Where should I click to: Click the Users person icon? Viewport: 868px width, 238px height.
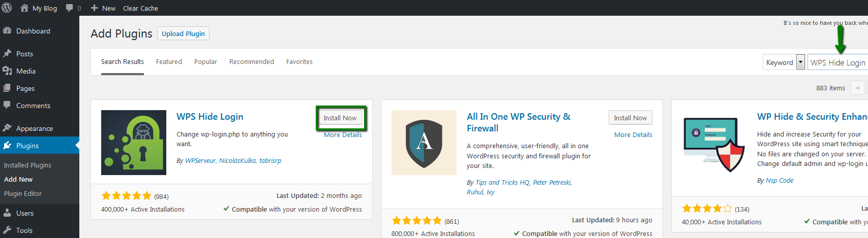7,213
